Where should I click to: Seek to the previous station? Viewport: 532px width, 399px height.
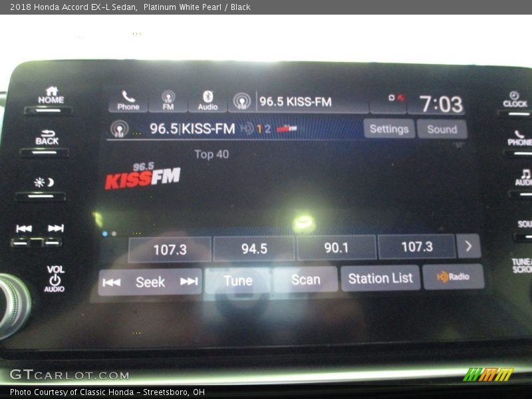coord(112,282)
